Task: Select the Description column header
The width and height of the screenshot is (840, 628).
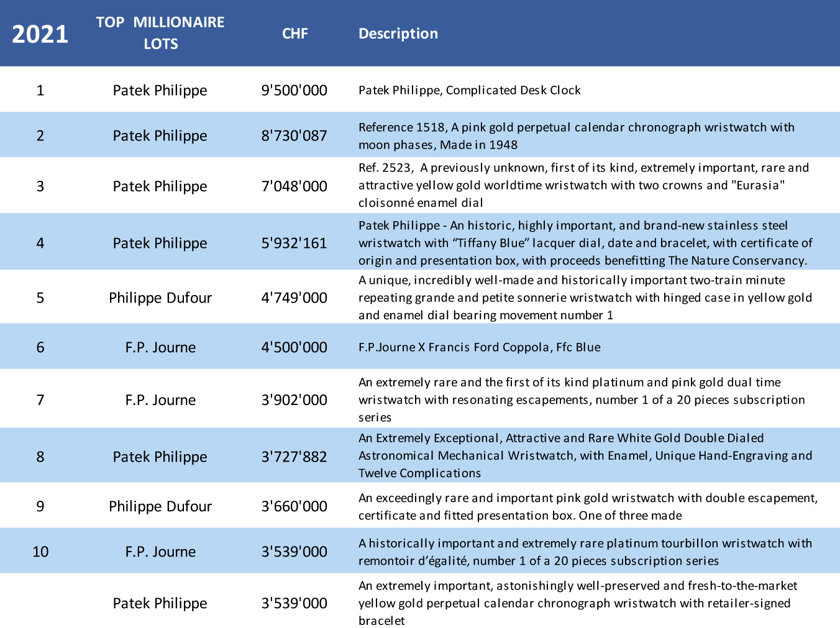Action: (x=398, y=34)
